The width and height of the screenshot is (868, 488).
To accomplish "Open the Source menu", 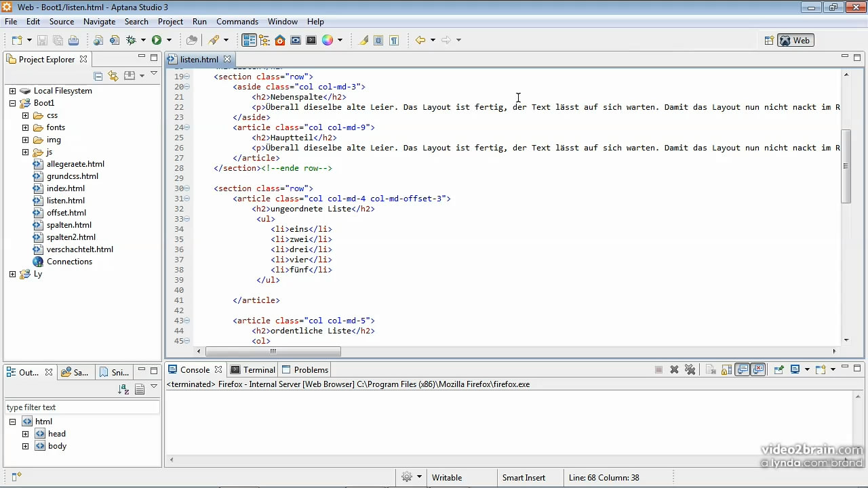I will [62, 22].
